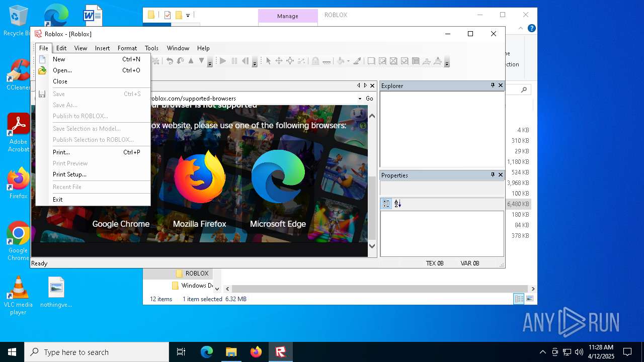Click the down triangle toolbar icon
644x362 pixels.
click(201, 61)
